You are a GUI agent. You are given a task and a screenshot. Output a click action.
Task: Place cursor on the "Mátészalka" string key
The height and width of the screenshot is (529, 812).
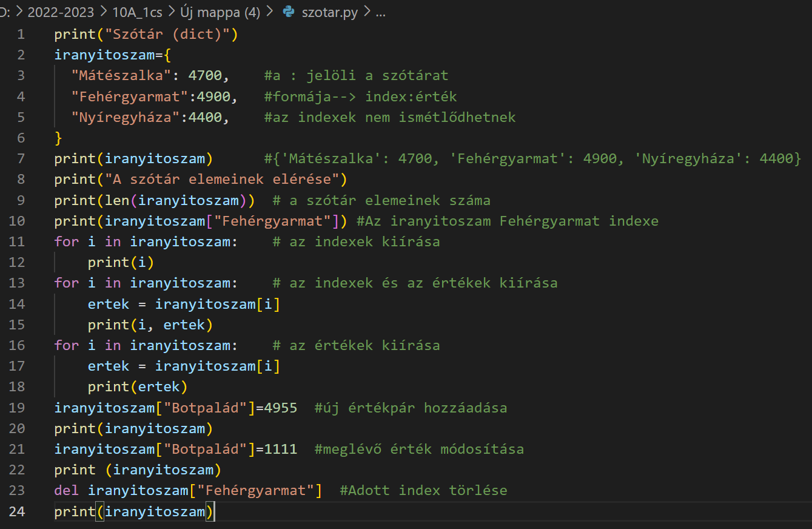coord(121,76)
